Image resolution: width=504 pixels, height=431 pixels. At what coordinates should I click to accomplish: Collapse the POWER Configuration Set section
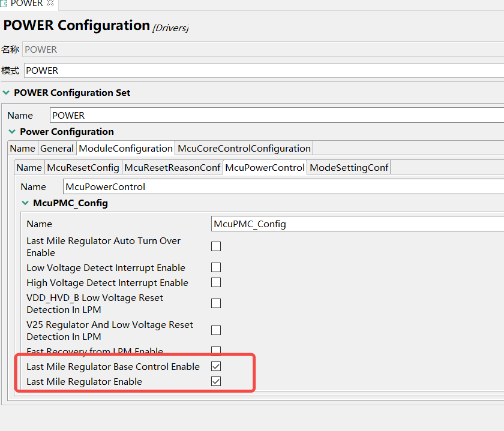pos(6,93)
